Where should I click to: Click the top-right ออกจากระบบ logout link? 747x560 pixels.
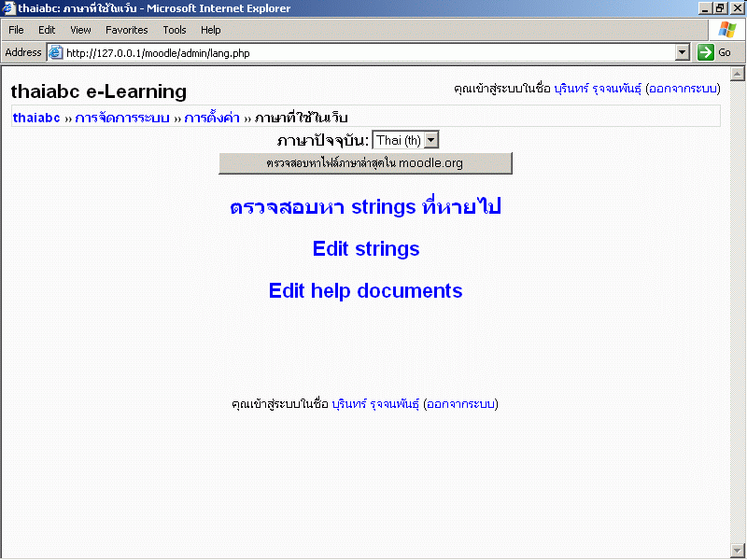[x=683, y=89]
